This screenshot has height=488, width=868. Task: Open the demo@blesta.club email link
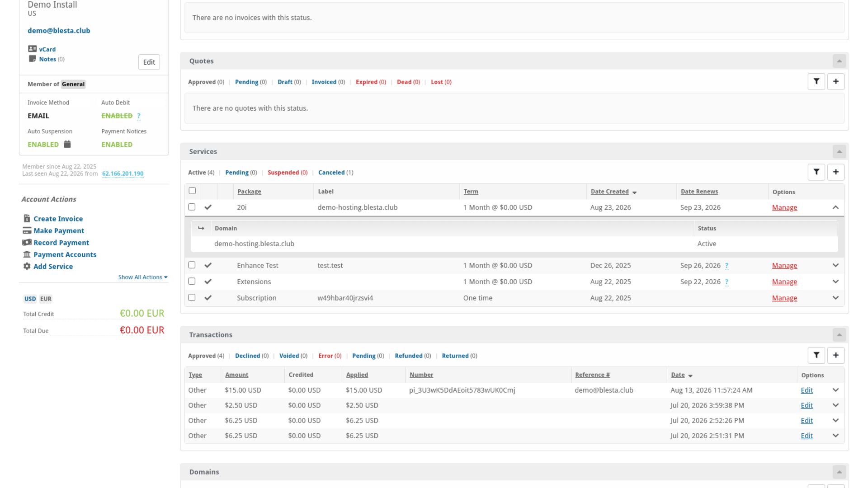(x=59, y=30)
